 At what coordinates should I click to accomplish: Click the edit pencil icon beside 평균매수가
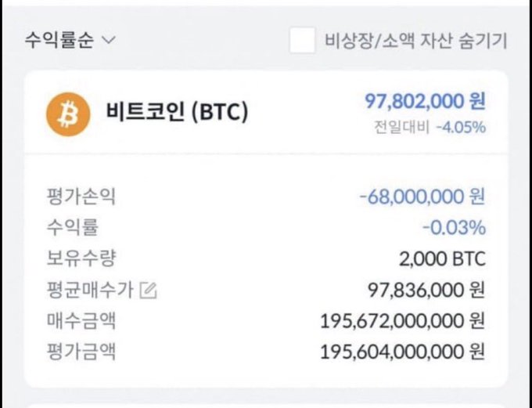pyautogui.click(x=149, y=291)
